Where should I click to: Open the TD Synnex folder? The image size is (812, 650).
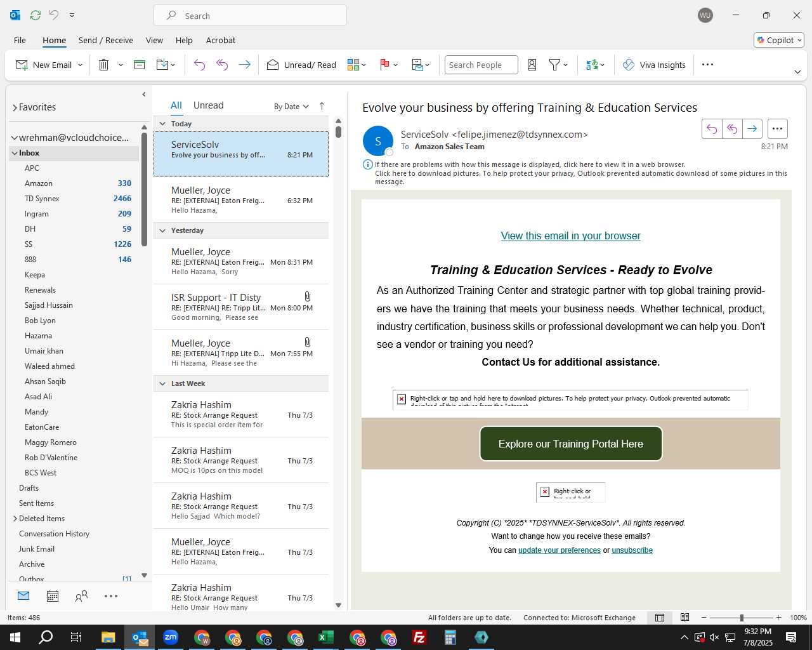[x=42, y=199]
